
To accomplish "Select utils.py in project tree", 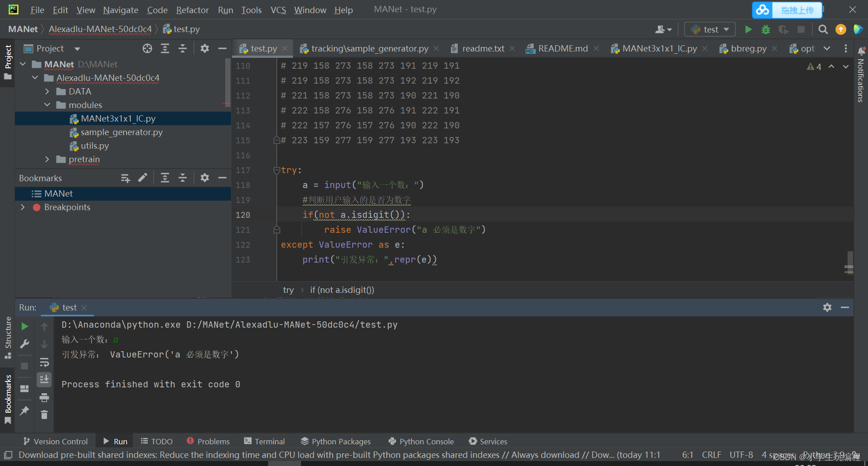I will (95, 146).
